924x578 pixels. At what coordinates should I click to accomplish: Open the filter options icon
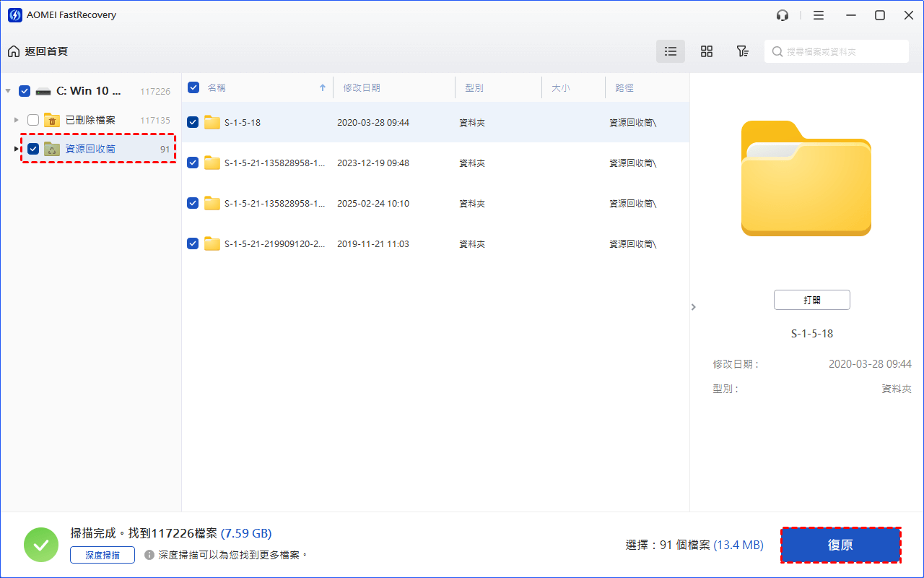pyautogui.click(x=742, y=51)
